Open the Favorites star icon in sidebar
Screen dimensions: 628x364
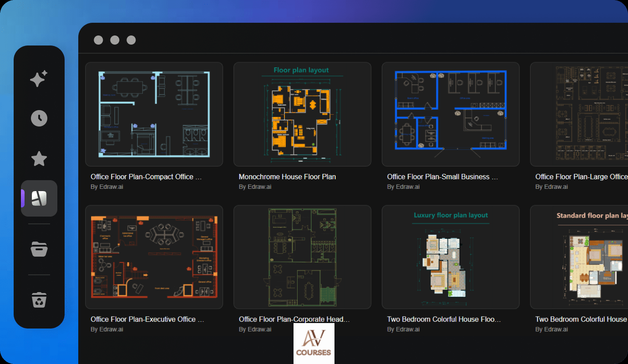tap(39, 159)
